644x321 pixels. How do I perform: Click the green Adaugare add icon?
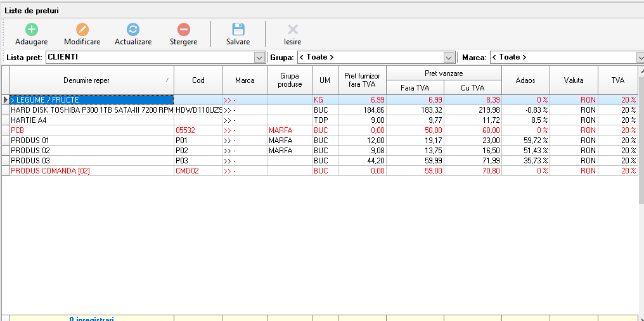[31, 29]
